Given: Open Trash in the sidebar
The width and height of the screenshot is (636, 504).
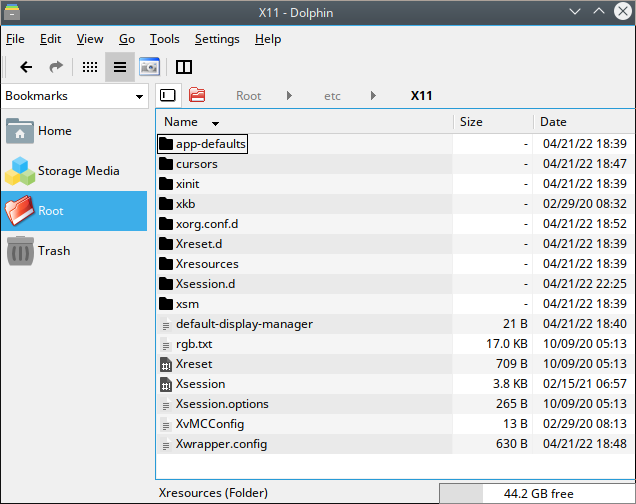Looking at the screenshot, I should click(x=54, y=251).
